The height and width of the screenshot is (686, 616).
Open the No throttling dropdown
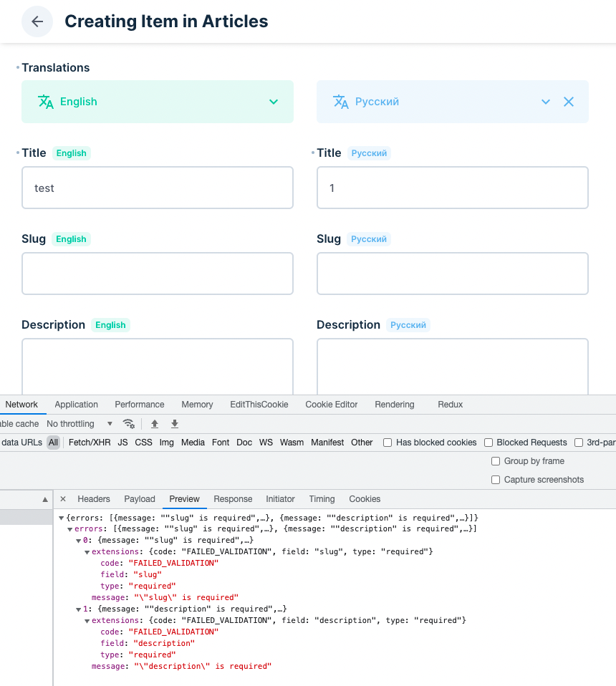click(79, 424)
